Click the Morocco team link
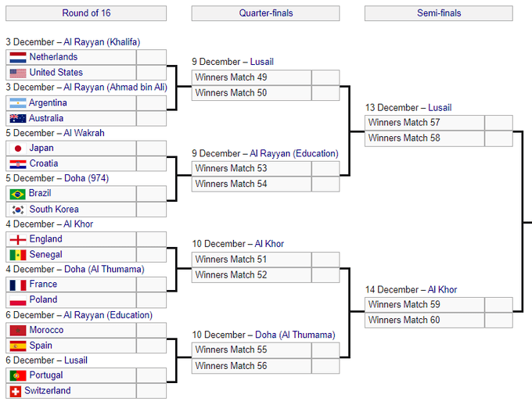Screen dimensions: 532x405 pos(46,330)
